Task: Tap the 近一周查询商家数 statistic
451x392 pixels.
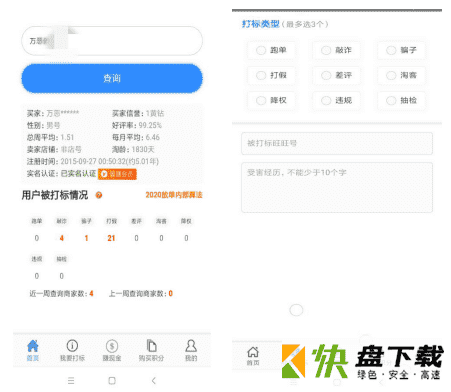Action: click(61, 294)
